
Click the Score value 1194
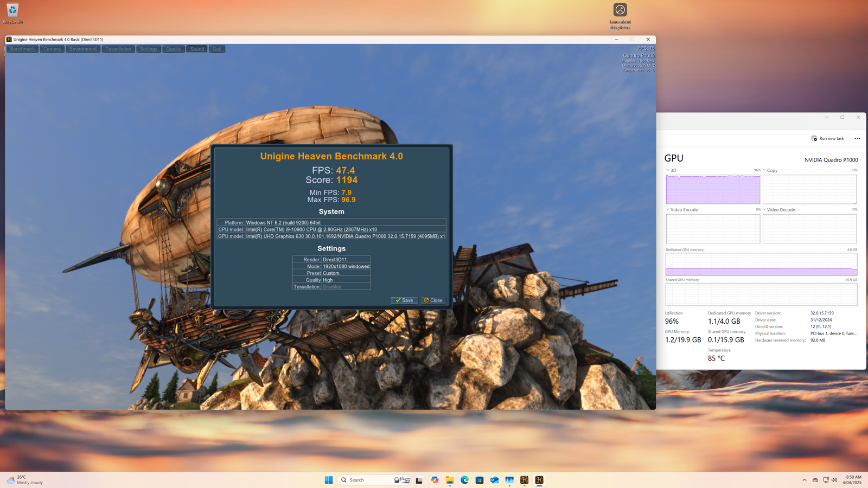[x=347, y=180]
